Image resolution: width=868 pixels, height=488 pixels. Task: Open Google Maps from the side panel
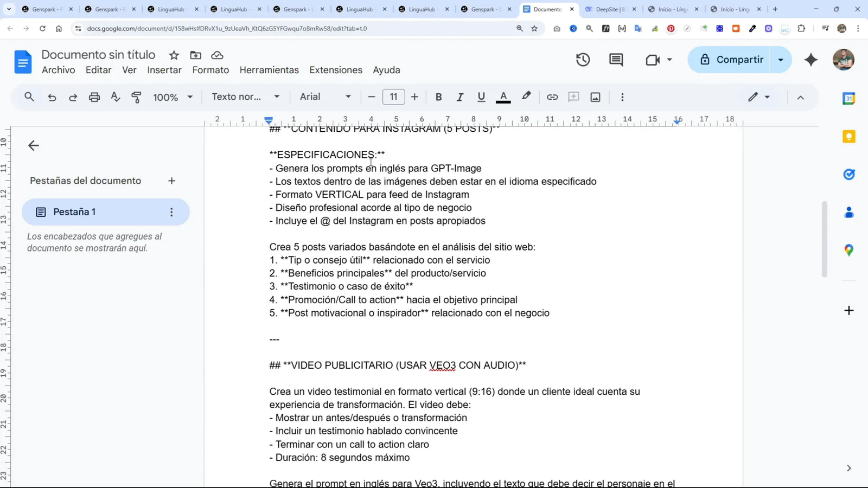coord(848,250)
